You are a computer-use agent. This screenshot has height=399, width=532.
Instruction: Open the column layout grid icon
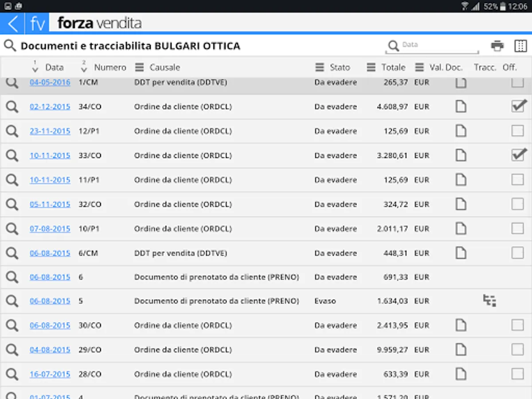(520, 46)
